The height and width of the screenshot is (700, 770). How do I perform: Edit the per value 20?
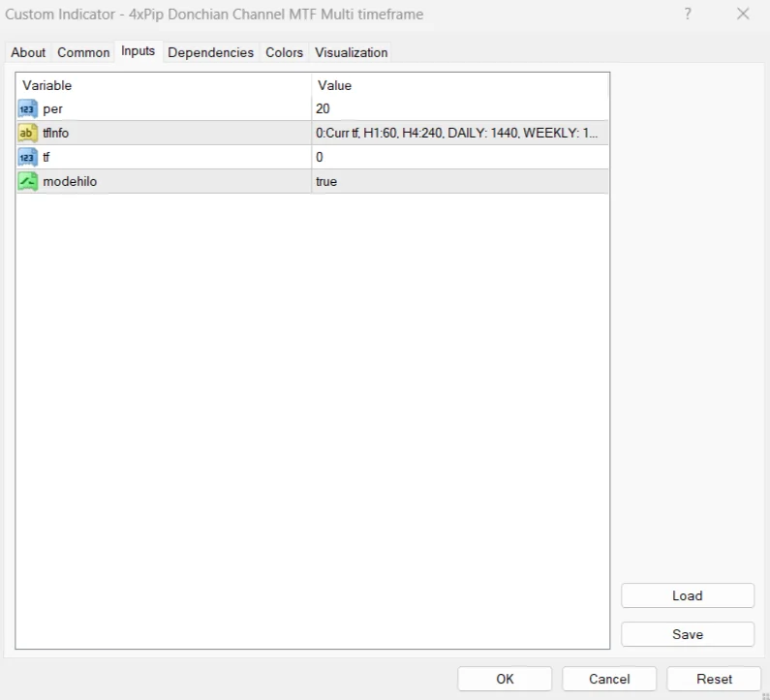(460, 109)
